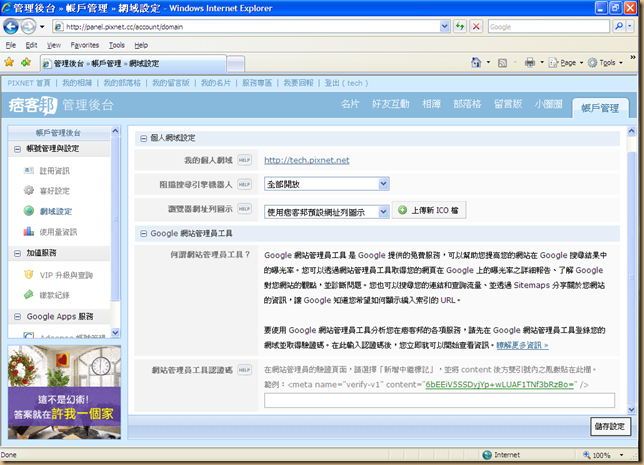The width and height of the screenshot is (644, 465).
Task: Collapse the Google 網站管理員工具 section header
Action: pyautogui.click(x=143, y=234)
